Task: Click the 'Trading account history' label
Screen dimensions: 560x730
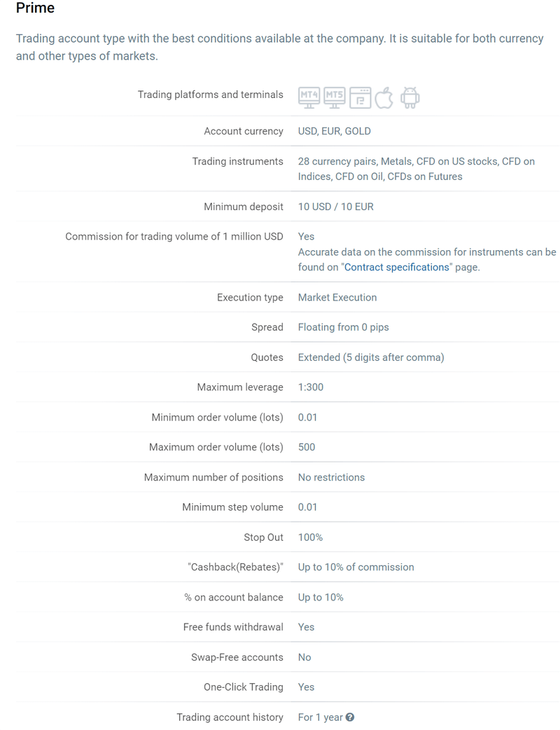Action: [x=230, y=717]
